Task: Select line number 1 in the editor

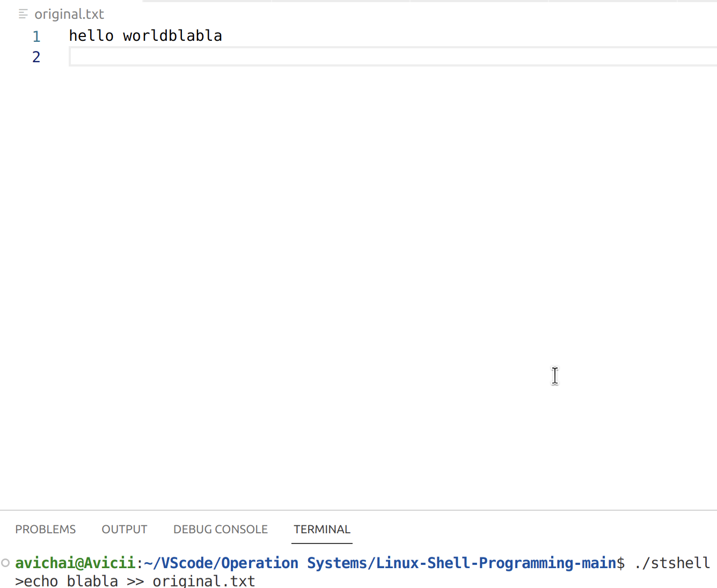Action: (x=36, y=36)
